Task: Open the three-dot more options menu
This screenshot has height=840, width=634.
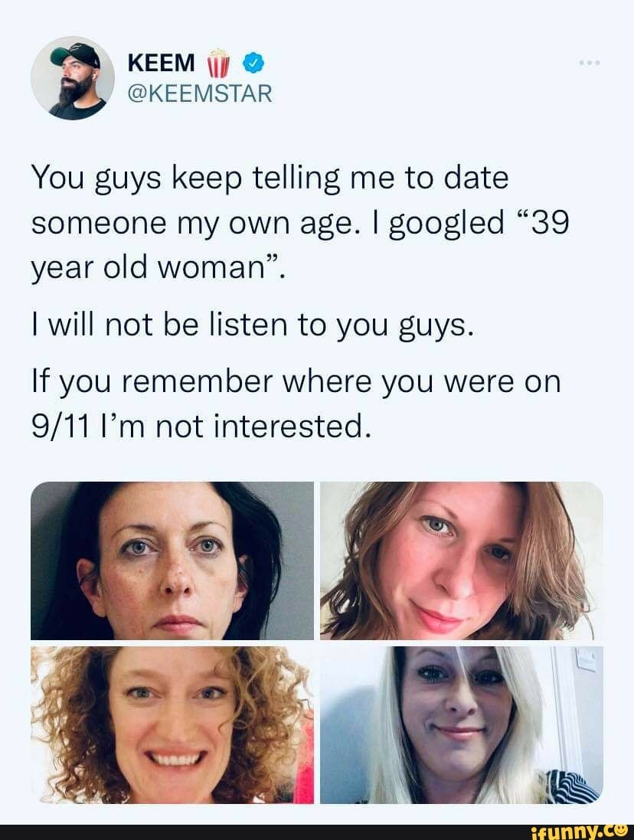Action: [x=590, y=64]
